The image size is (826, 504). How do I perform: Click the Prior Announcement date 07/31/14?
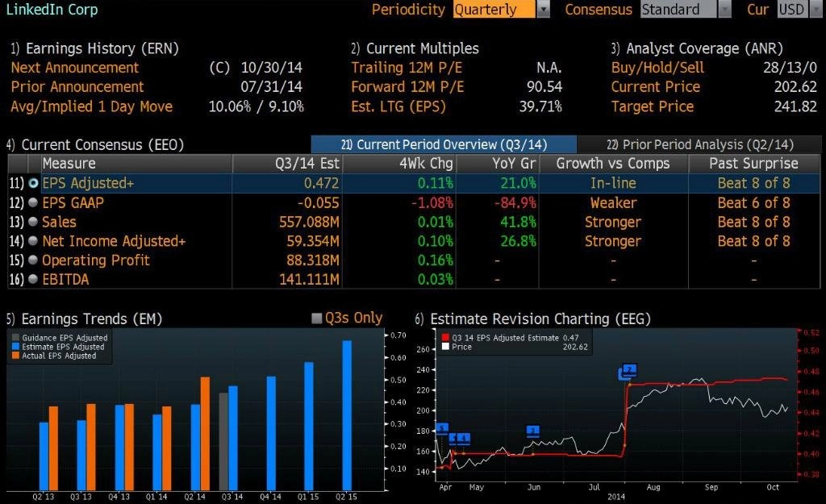point(272,87)
